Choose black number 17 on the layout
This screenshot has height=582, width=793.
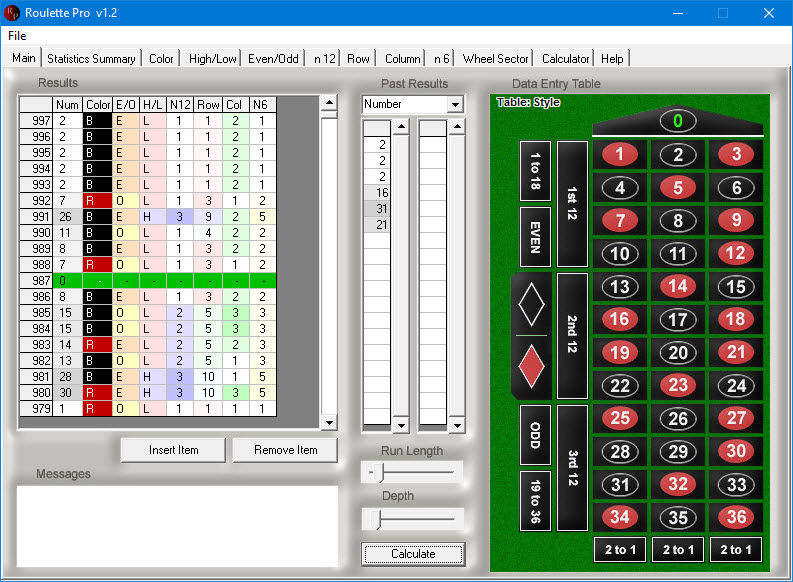point(678,320)
